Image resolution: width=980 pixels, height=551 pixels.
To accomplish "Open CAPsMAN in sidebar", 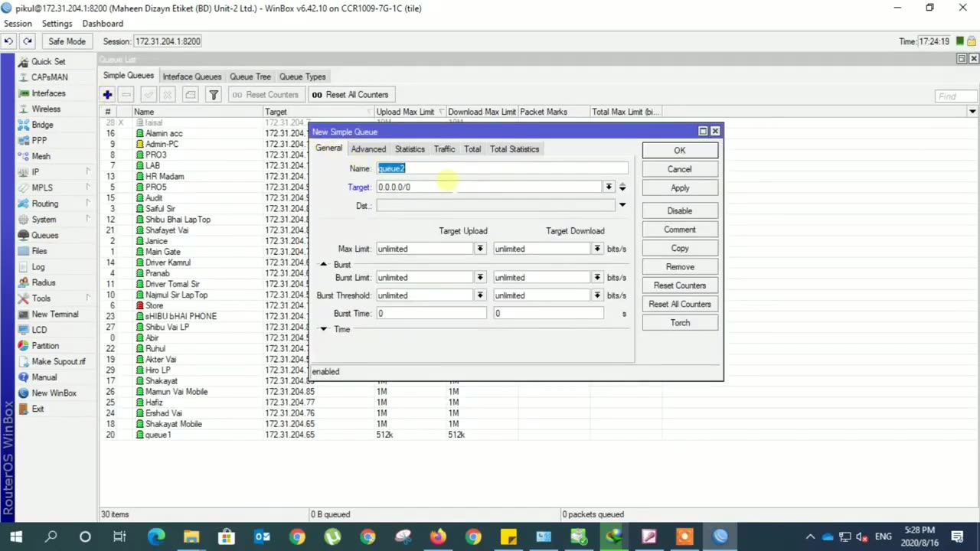I will (50, 77).
